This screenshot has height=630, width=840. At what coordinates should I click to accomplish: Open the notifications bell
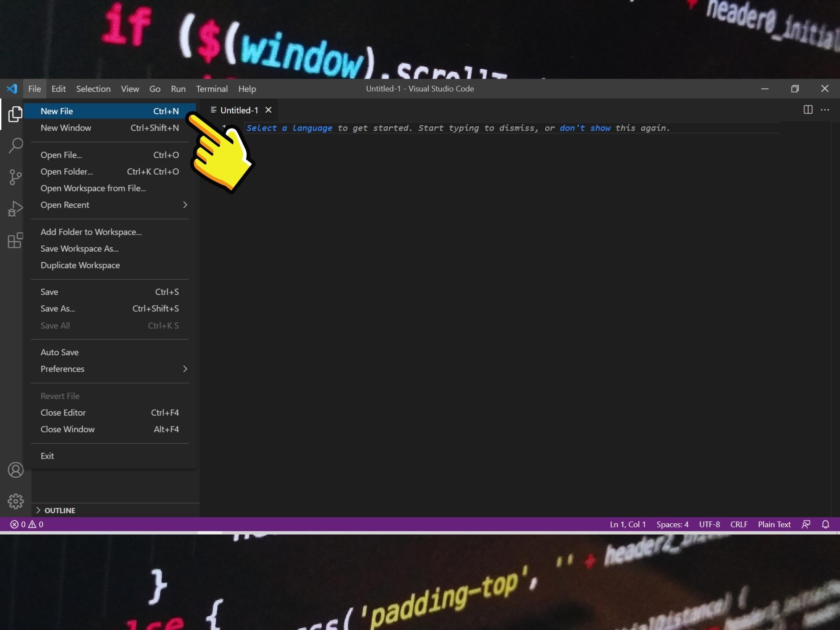pyautogui.click(x=825, y=524)
